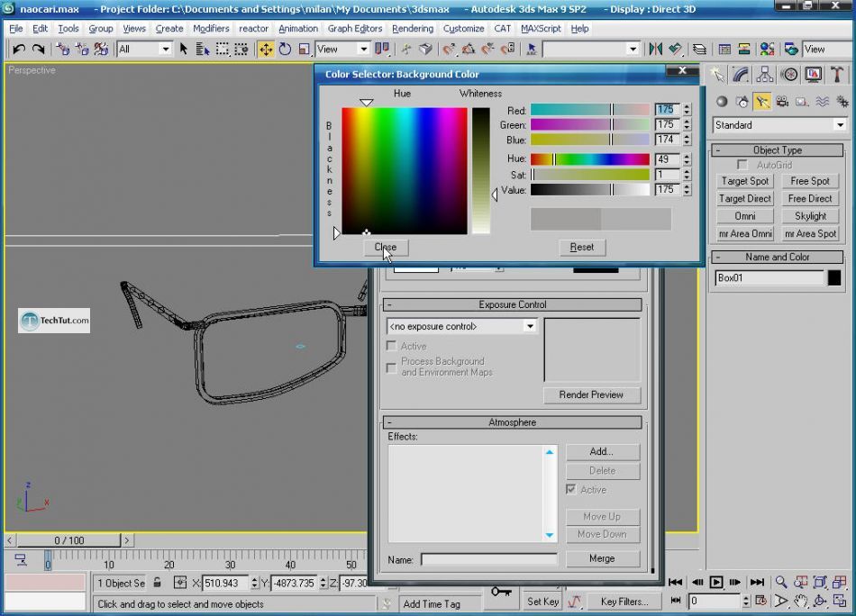The image size is (856, 616).
Task: Expand the Standard light category dropdown
Action: click(840, 125)
